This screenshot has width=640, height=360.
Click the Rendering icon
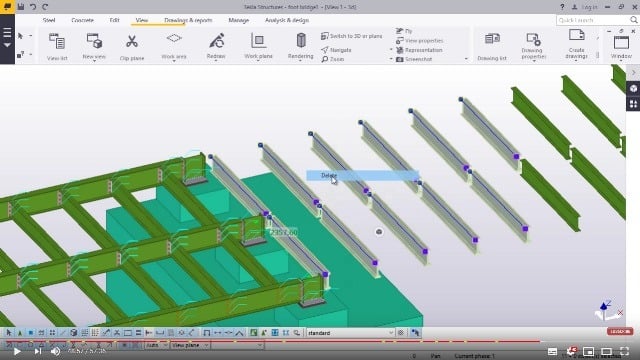tap(301, 40)
